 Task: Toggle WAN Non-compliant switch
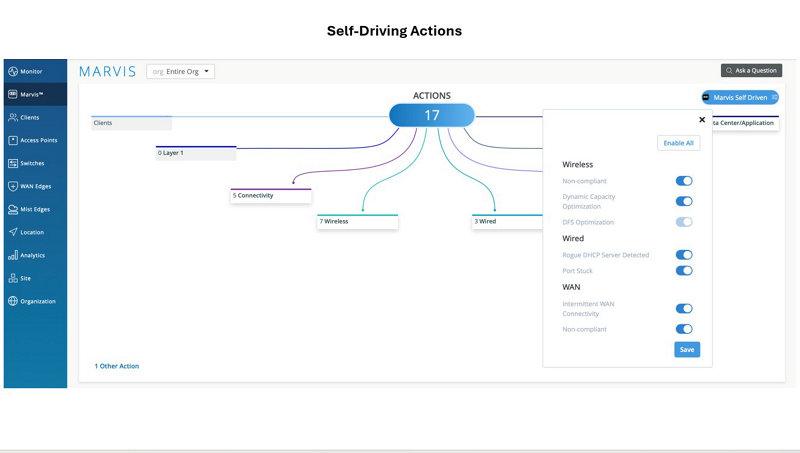tap(684, 329)
